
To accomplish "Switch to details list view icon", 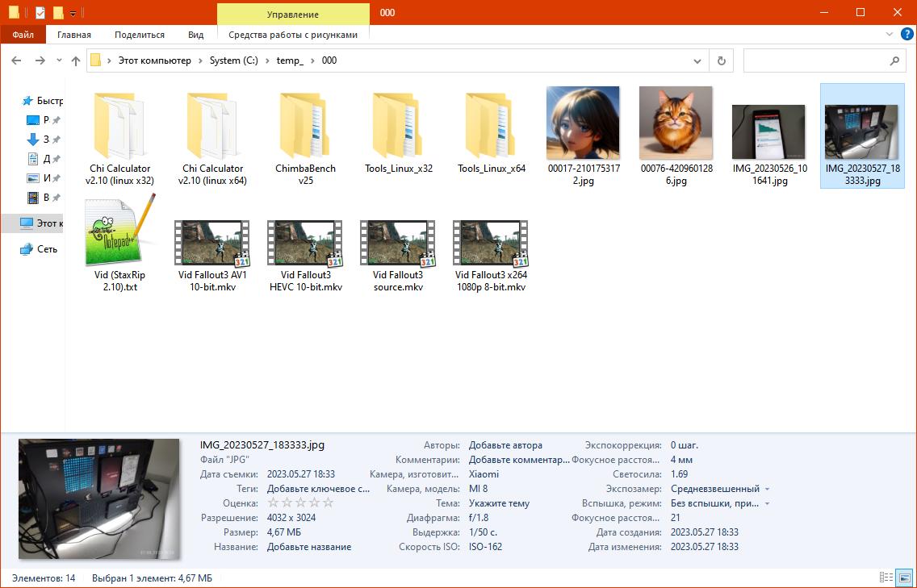I will pos(886,578).
